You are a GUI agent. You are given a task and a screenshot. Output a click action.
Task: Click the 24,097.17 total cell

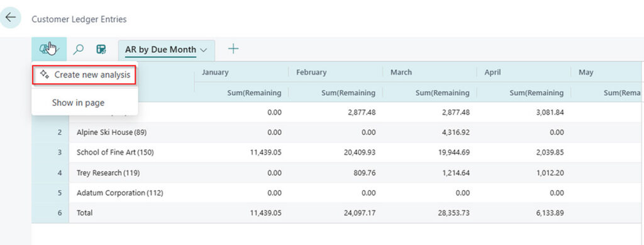pos(359,213)
